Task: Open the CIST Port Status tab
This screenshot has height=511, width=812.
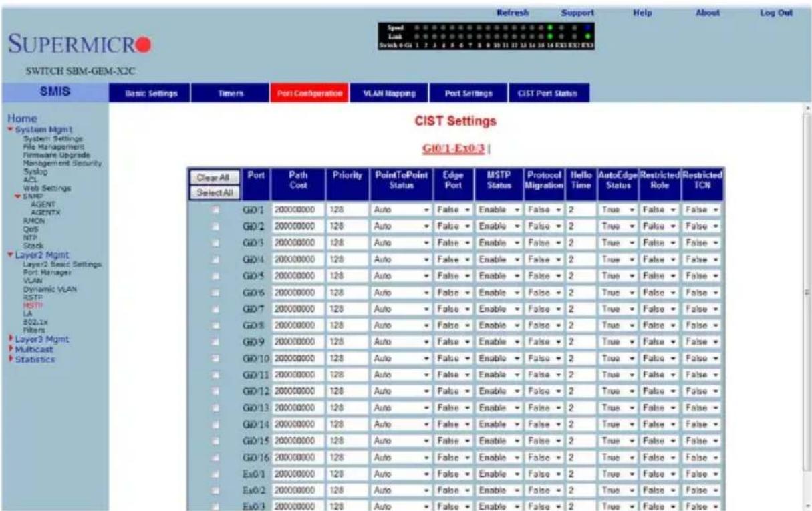Action: 547,94
